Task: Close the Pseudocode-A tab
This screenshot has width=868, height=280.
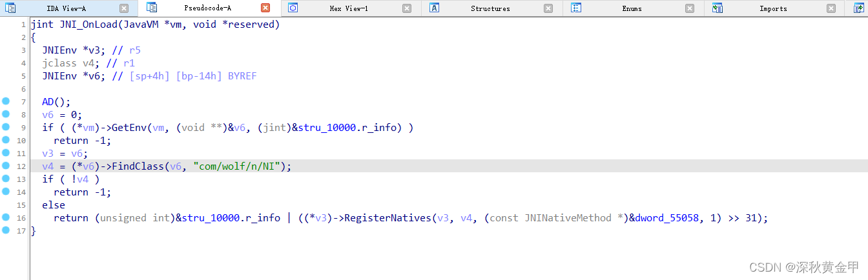Action: (x=265, y=8)
